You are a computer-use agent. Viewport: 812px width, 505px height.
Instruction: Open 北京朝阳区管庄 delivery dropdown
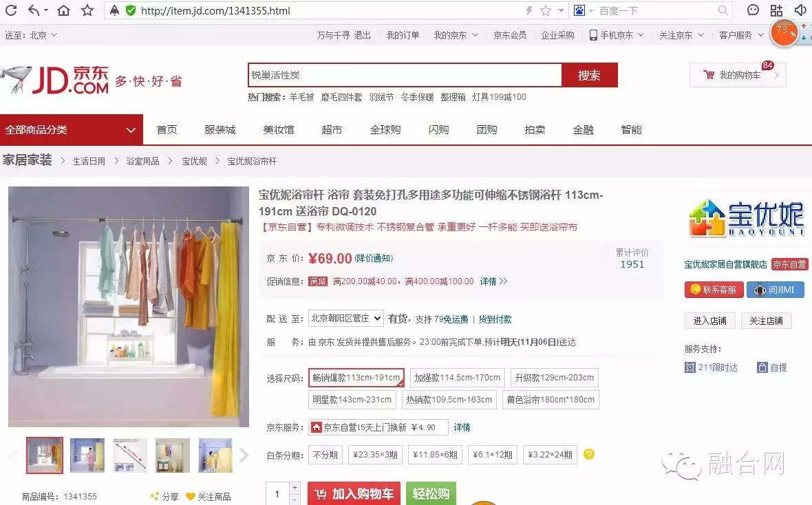tap(345, 318)
